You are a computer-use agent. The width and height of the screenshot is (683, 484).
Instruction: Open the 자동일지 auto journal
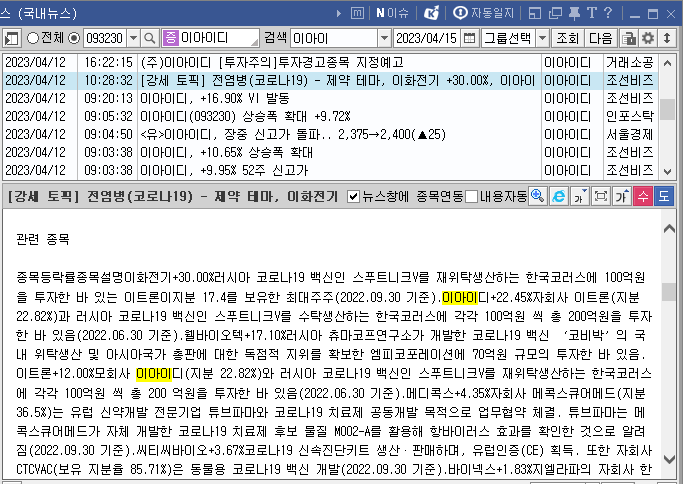[484, 13]
